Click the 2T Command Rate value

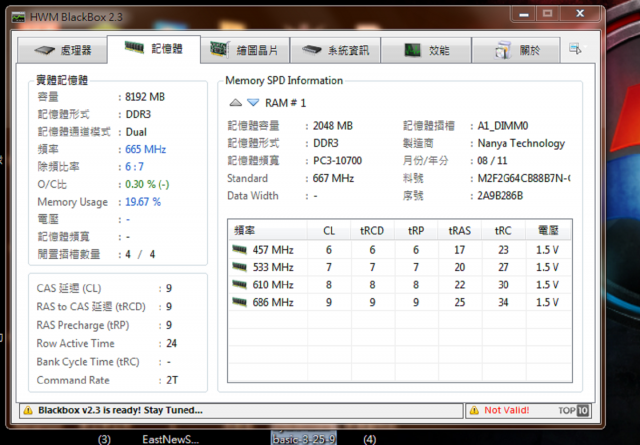coord(172,380)
